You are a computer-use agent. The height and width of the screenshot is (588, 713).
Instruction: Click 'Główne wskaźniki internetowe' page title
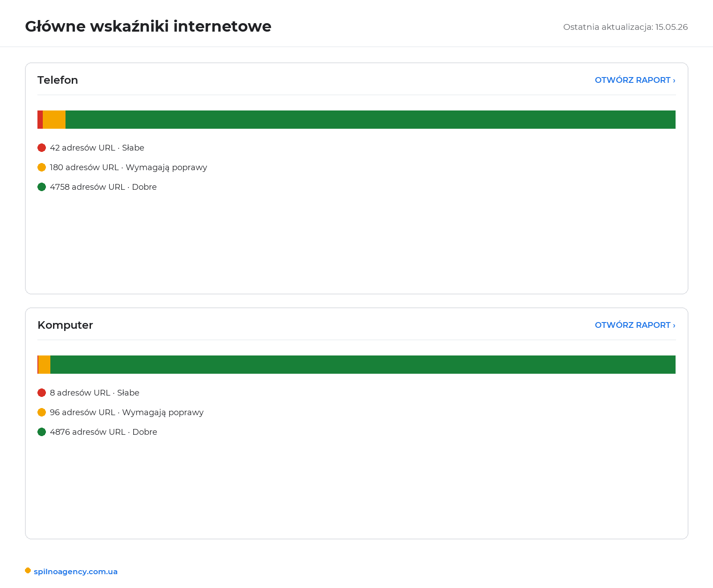[148, 26]
